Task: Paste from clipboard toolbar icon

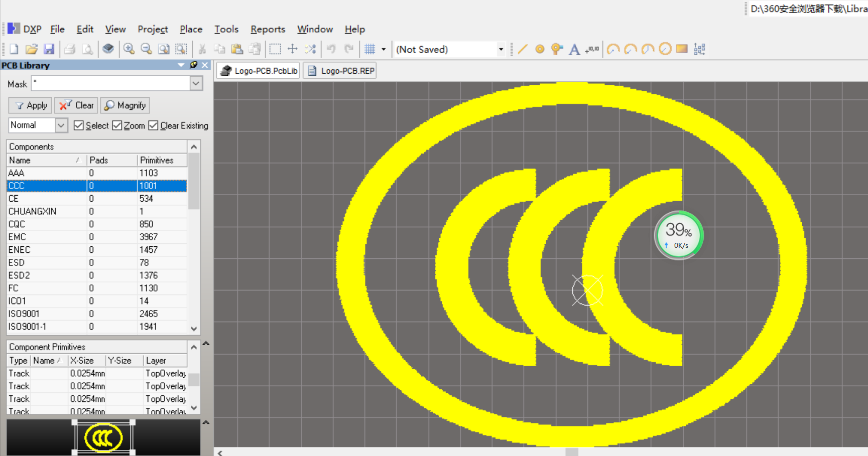Action: [237, 49]
